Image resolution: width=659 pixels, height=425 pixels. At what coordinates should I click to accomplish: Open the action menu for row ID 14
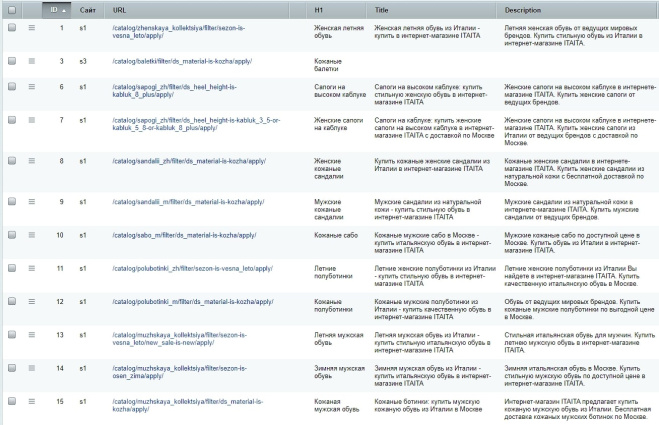pyautogui.click(x=31, y=368)
